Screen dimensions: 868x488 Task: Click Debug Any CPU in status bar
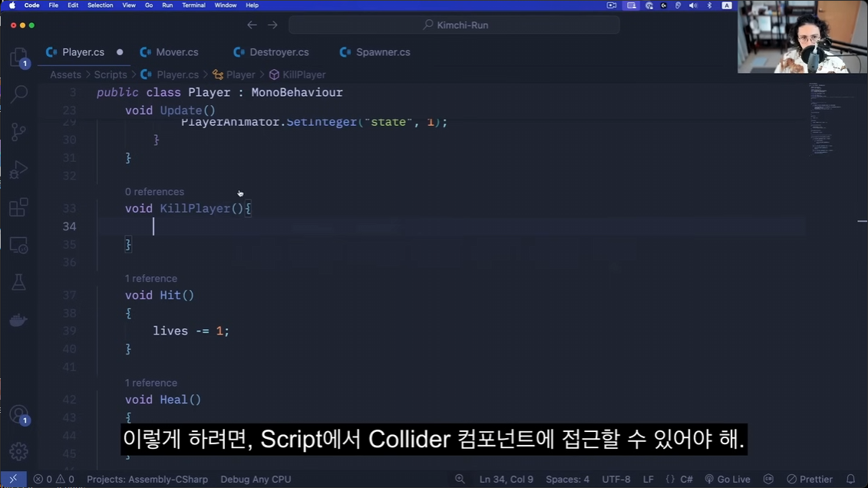coord(256,479)
